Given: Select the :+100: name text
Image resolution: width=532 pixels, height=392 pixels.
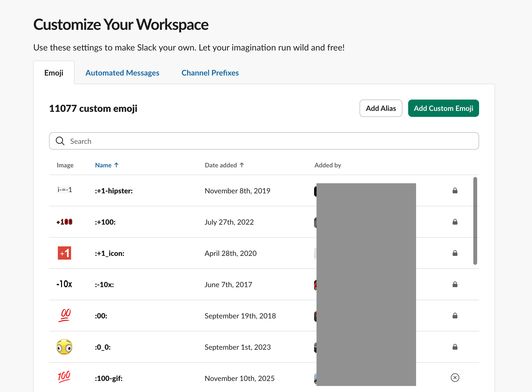Looking at the screenshot, I should tap(105, 222).
